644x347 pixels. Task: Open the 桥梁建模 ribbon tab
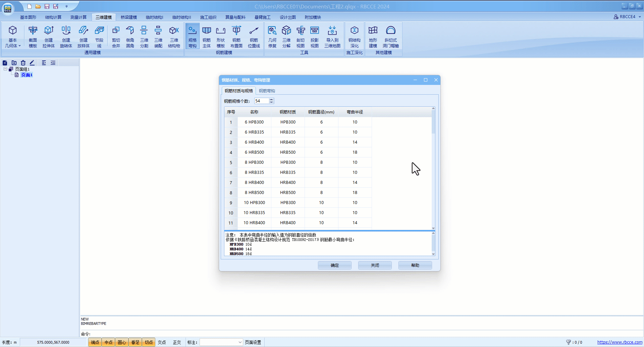tap(129, 17)
